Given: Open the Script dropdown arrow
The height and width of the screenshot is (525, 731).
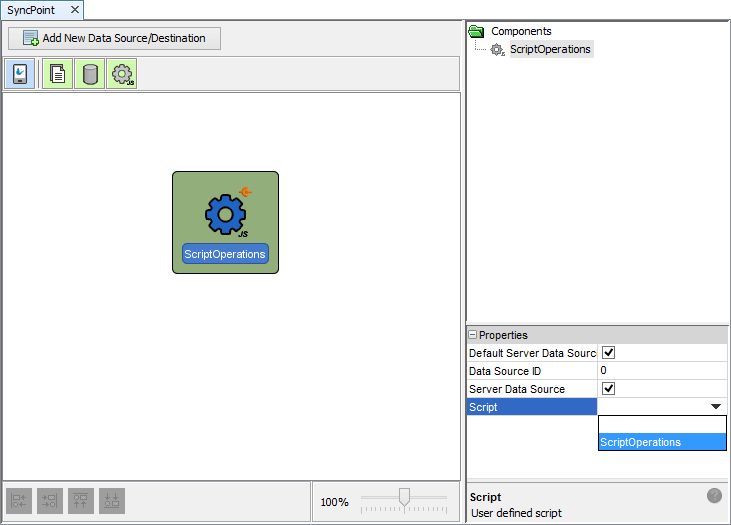Looking at the screenshot, I should click(716, 407).
